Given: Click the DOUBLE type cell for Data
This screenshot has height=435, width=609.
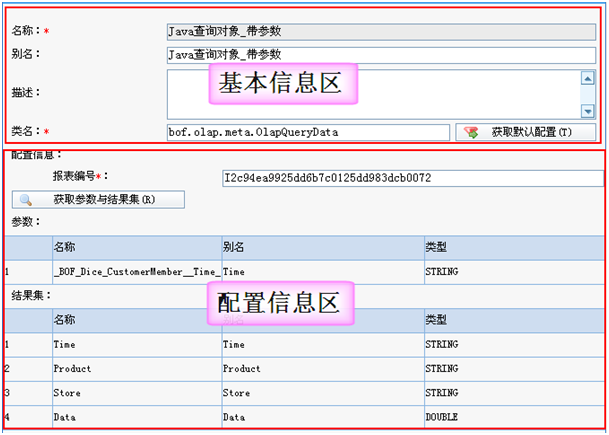Looking at the screenshot, I should 514,418.
